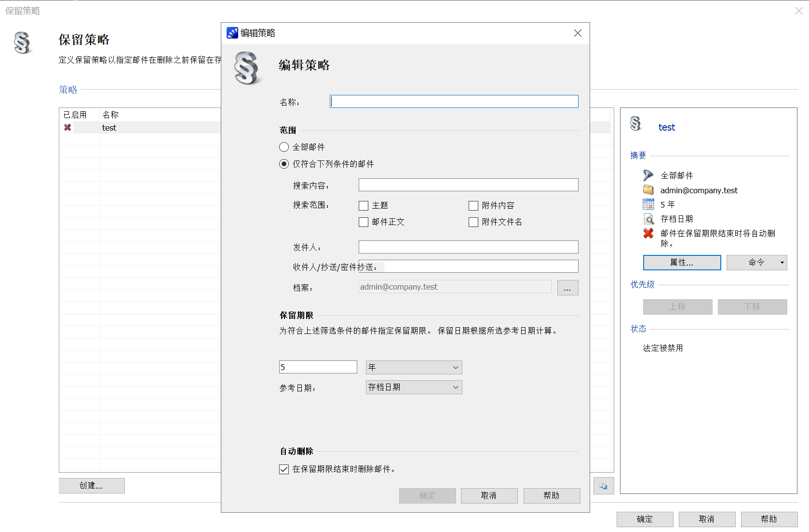This screenshot has width=809, height=532.
Task: Click the admin@company.test text in the summary panel
Action: (699, 190)
